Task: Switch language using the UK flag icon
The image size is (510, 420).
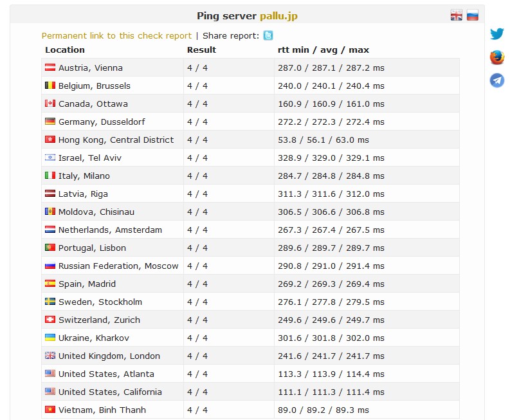Action: (456, 15)
